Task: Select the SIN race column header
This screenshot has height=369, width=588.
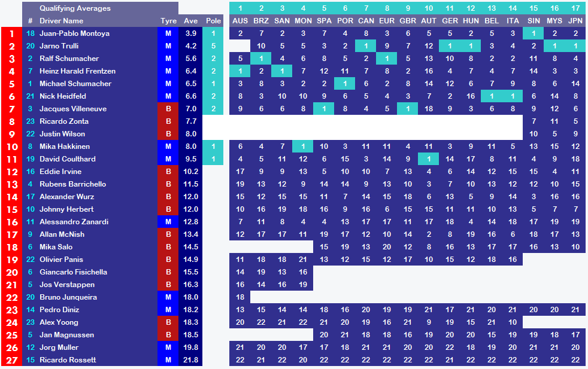Action: [534, 21]
